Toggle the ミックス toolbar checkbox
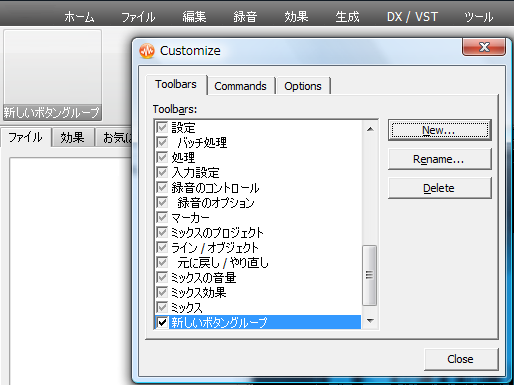This screenshot has width=514, height=385. 162,307
